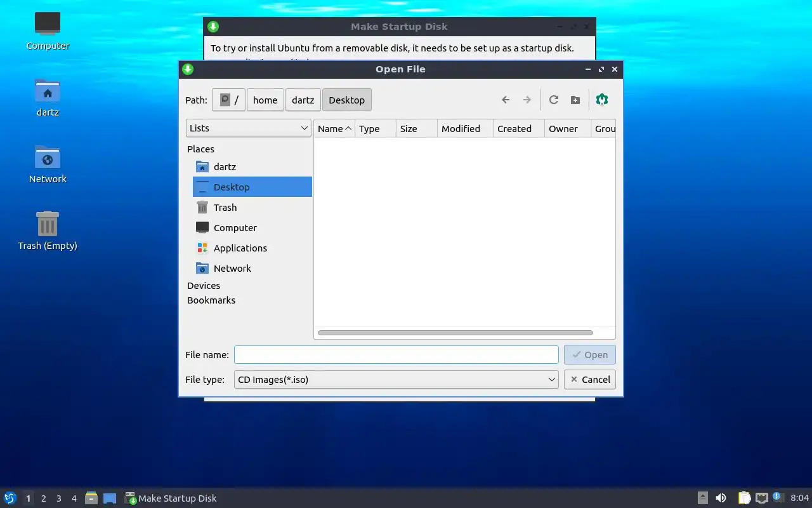Open the network connection tray icon
The height and width of the screenshot is (508, 812).
[x=762, y=498]
